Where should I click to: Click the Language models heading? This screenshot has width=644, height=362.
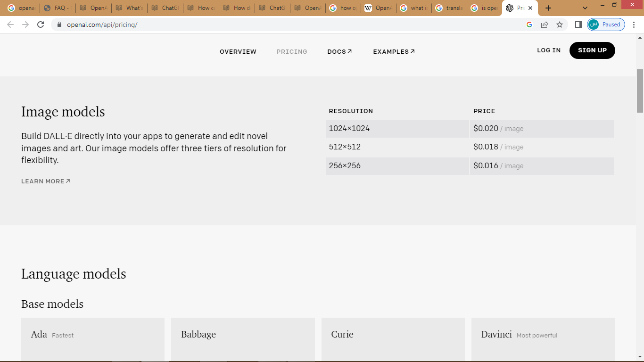pos(74,274)
